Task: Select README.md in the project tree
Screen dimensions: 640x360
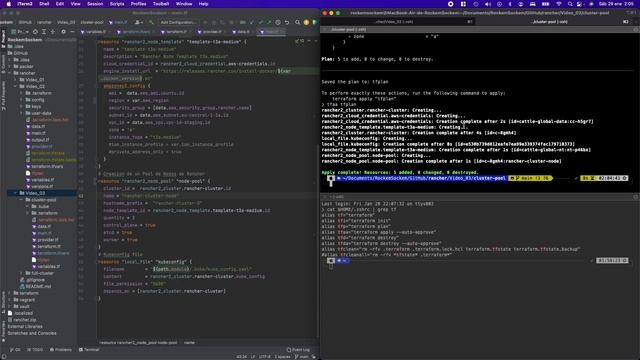Action: coord(38,286)
